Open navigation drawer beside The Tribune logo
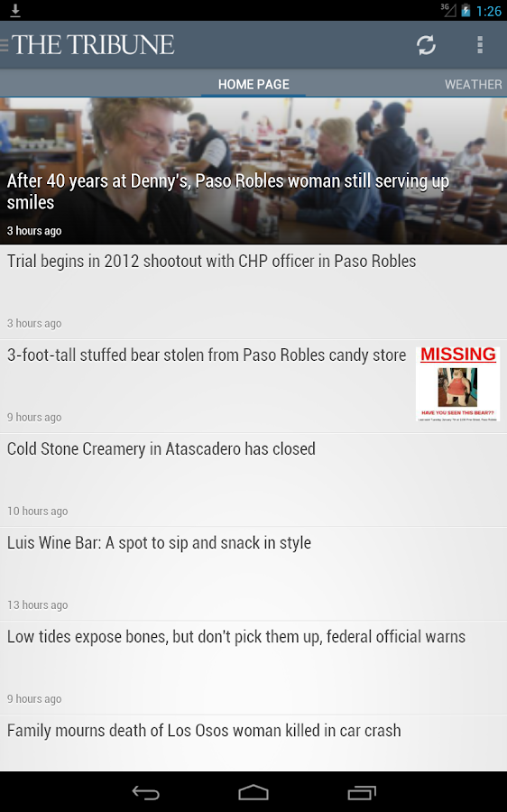This screenshot has height=812, width=507. click(x=5, y=44)
